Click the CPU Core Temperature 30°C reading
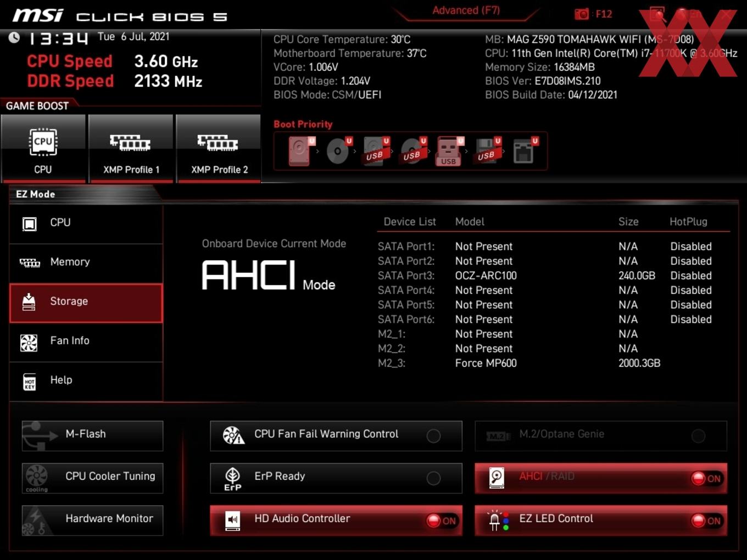This screenshot has width=747, height=560. (x=342, y=40)
